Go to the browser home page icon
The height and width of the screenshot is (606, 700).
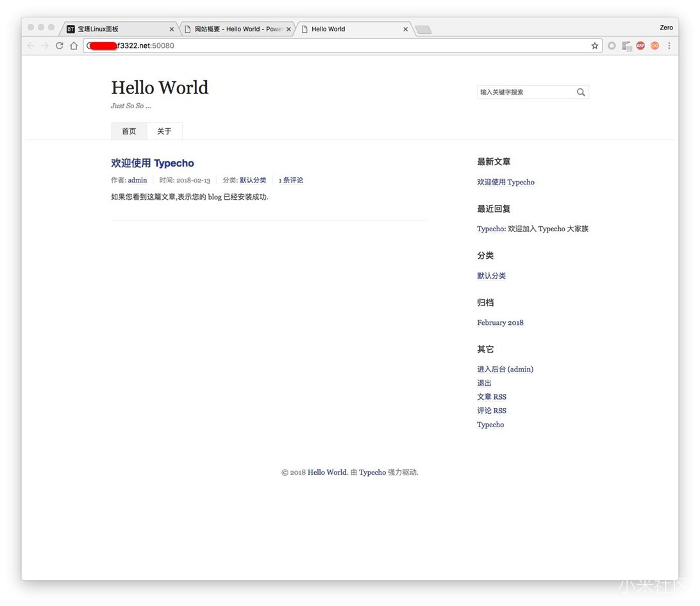74,45
